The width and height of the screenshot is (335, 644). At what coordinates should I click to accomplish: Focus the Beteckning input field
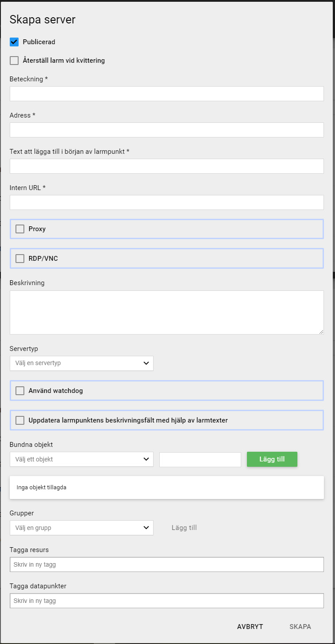click(x=167, y=94)
